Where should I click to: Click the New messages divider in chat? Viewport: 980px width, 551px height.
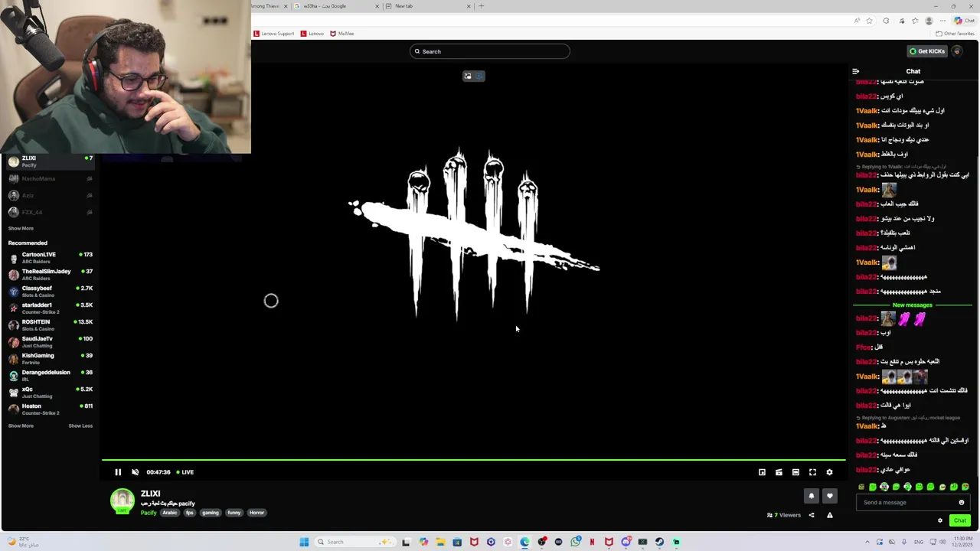tap(912, 305)
